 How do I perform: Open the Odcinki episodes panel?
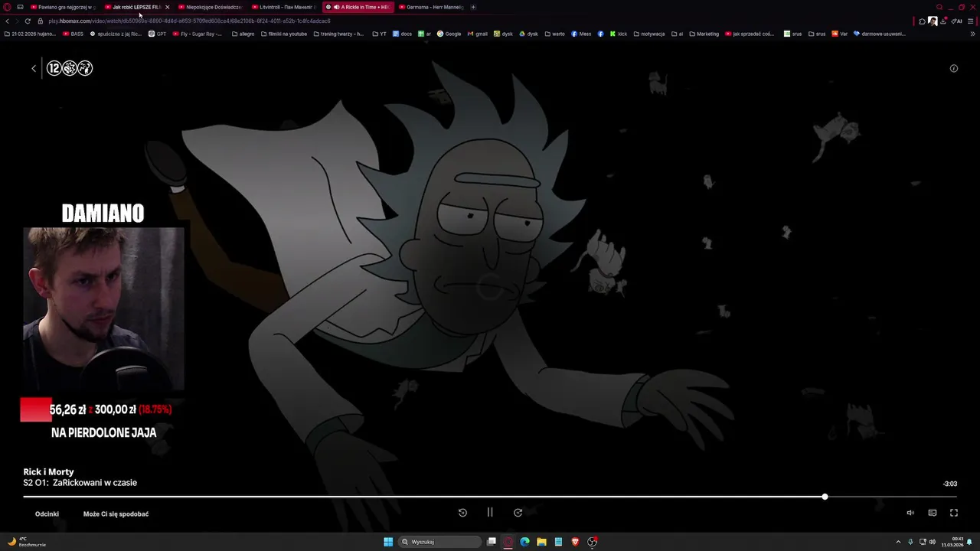[x=47, y=514]
